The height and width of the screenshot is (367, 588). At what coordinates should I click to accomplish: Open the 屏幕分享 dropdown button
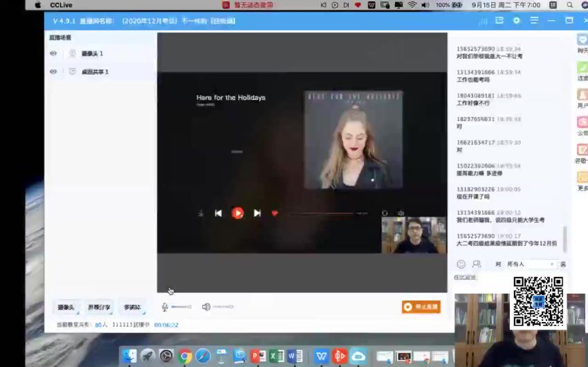tap(99, 307)
